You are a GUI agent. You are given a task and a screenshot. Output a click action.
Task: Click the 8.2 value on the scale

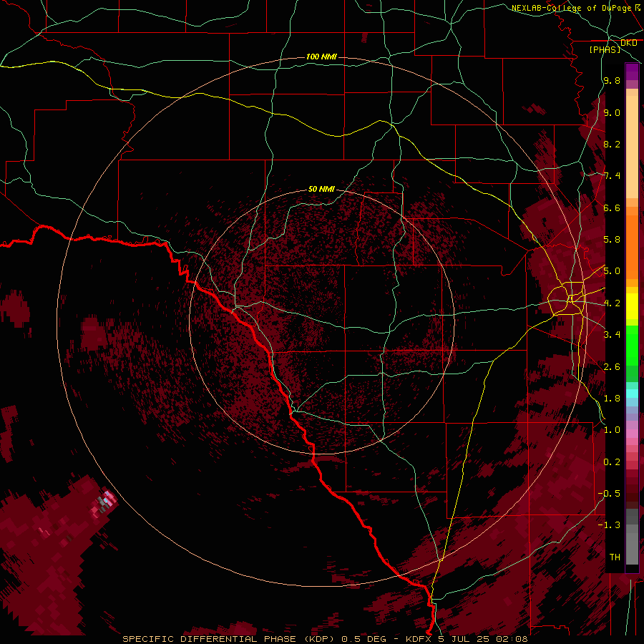(x=612, y=144)
